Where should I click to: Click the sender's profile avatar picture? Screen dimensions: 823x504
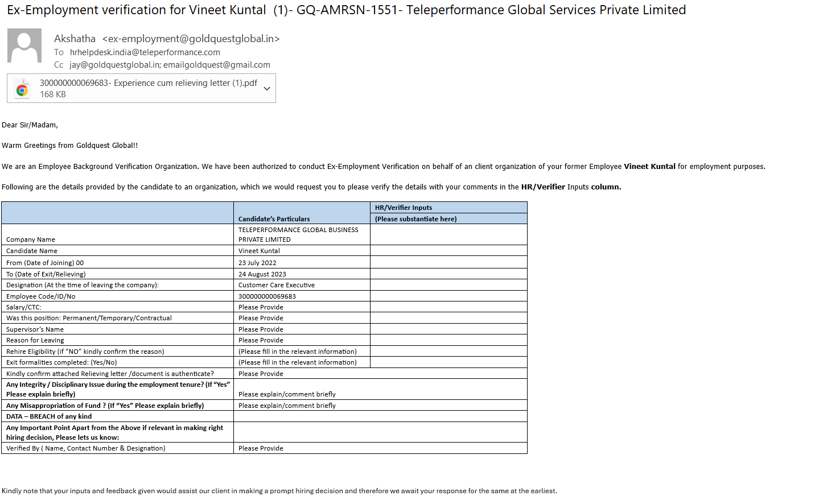click(24, 46)
